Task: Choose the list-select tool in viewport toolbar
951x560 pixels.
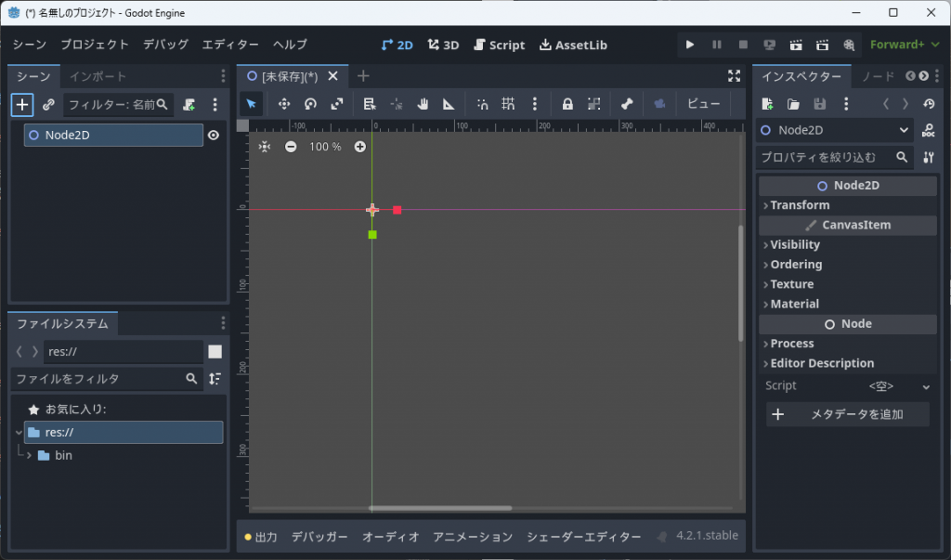Action: 370,104
